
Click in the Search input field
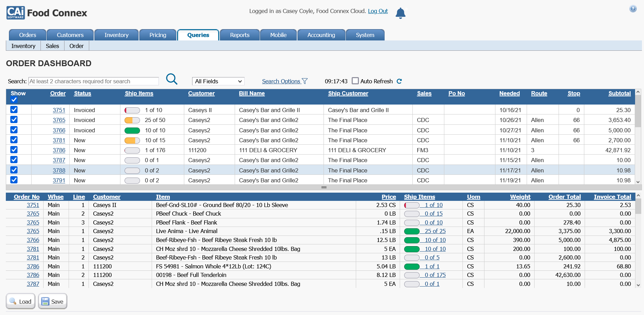coord(93,81)
